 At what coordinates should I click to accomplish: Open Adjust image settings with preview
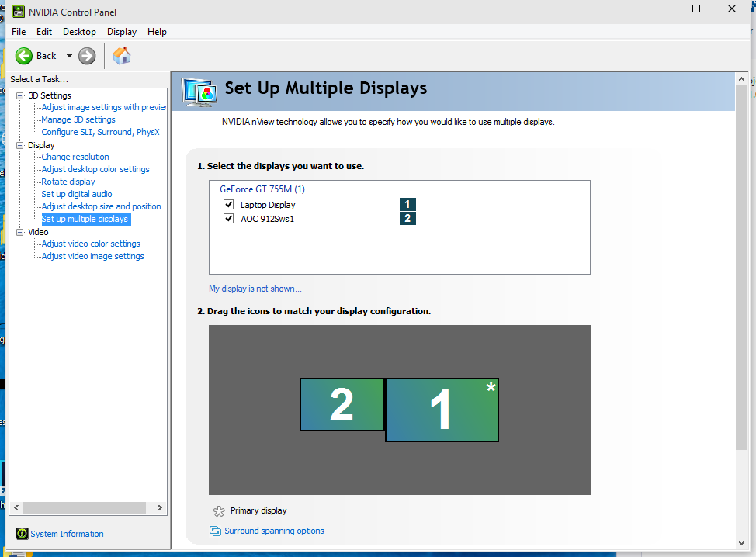104,107
